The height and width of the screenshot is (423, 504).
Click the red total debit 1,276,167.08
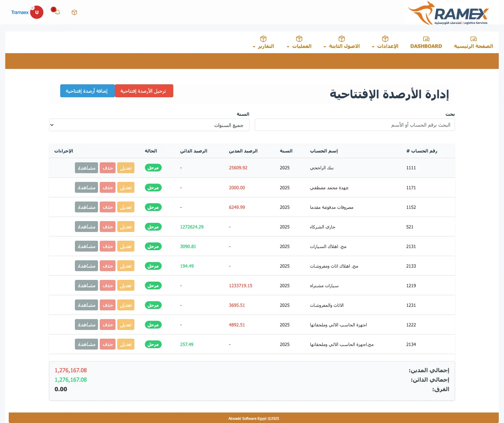(x=71, y=370)
